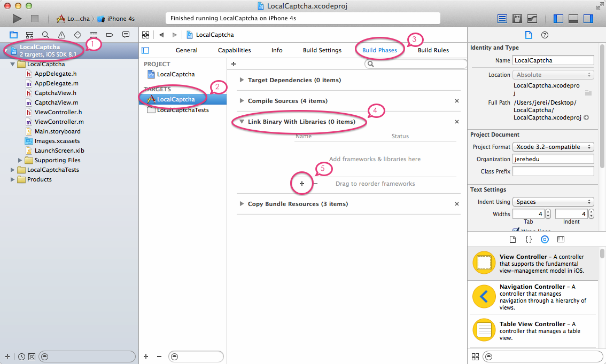Show the Media library
The width and height of the screenshot is (606, 364).
[x=561, y=239]
